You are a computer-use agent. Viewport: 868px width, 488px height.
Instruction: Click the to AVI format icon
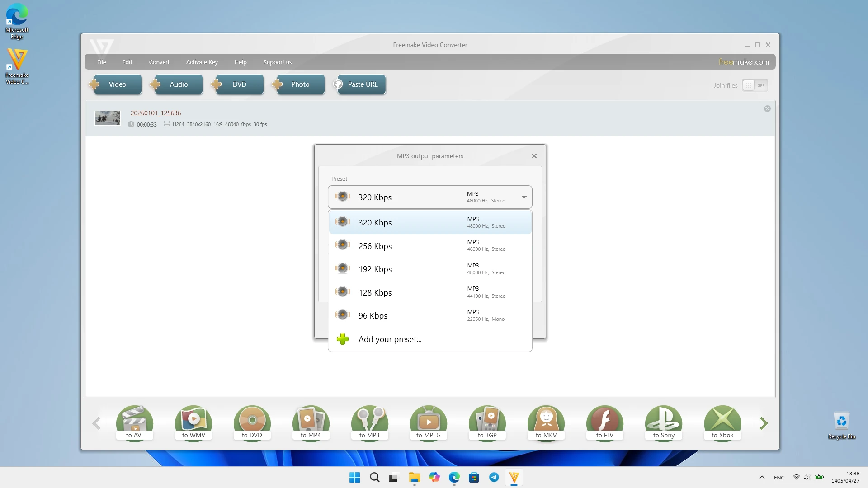pyautogui.click(x=135, y=423)
